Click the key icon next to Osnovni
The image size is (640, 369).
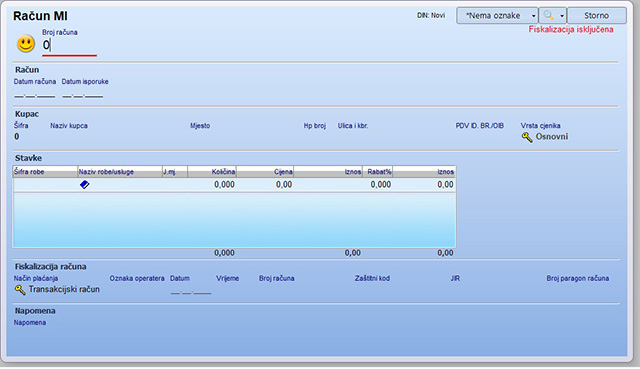(x=527, y=137)
